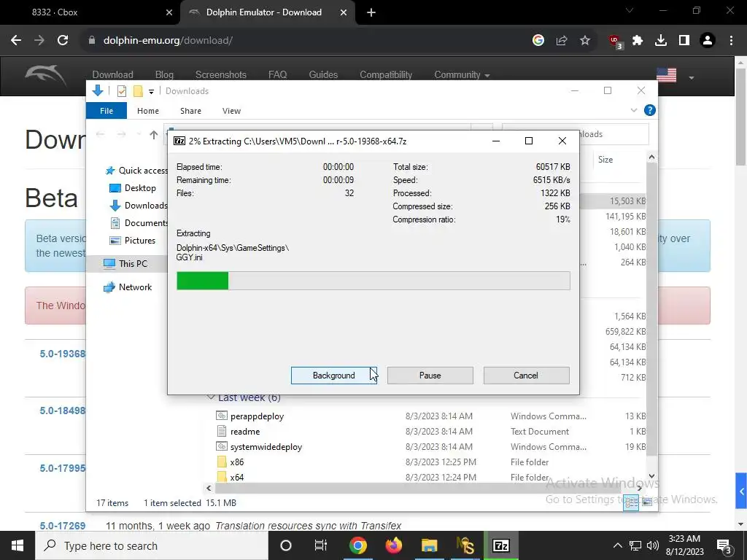Select the perappdeploy file
Image resolution: width=747 pixels, height=560 pixels.
point(257,416)
